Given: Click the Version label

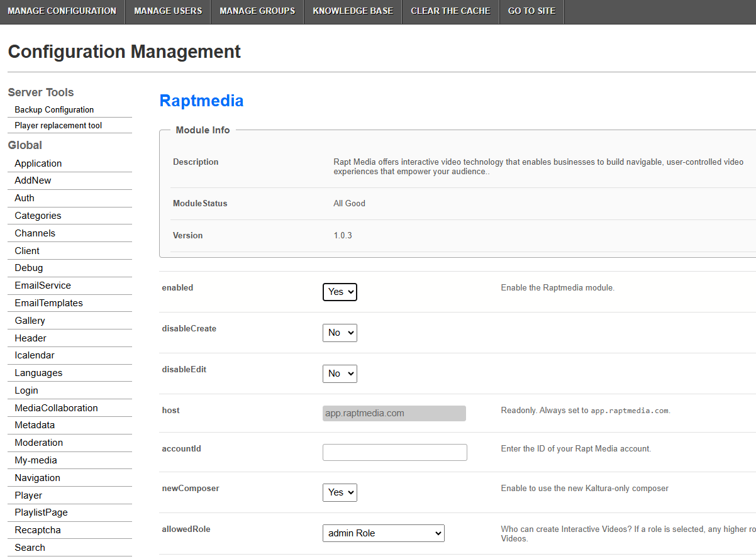Looking at the screenshot, I should [188, 236].
